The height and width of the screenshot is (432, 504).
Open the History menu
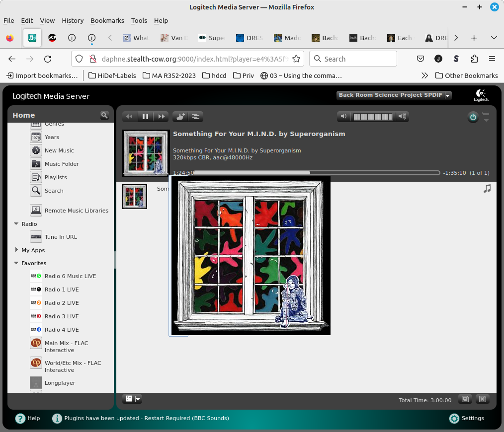[x=73, y=20]
